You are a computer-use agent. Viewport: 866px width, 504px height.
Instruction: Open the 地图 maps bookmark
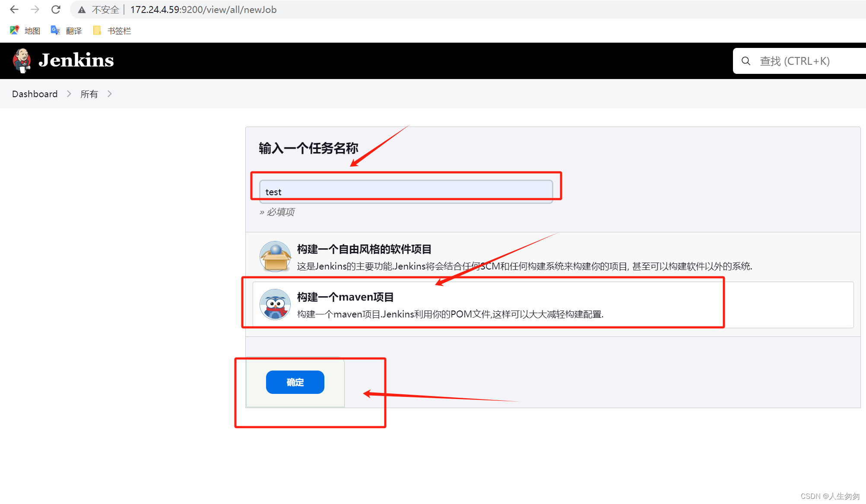pos(25,31)
